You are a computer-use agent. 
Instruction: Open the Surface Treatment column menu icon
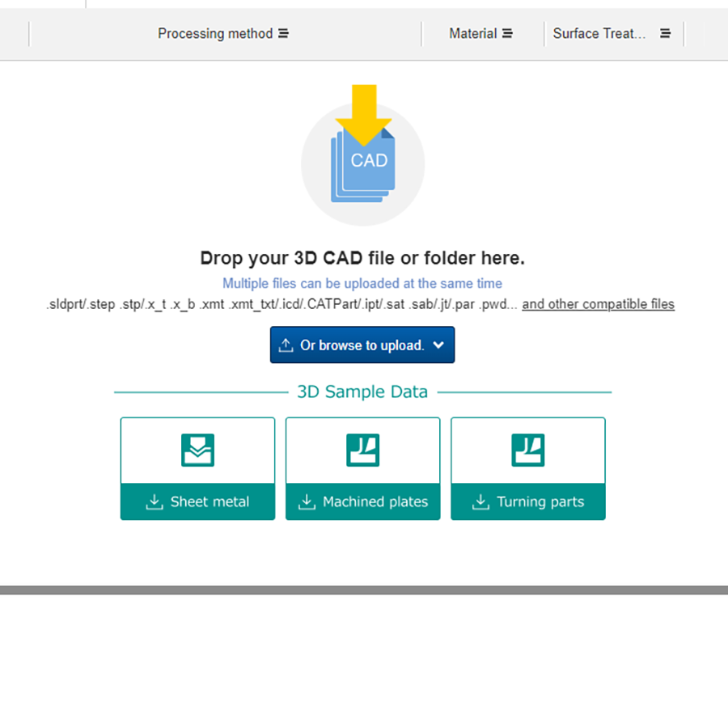click(665, 34)
